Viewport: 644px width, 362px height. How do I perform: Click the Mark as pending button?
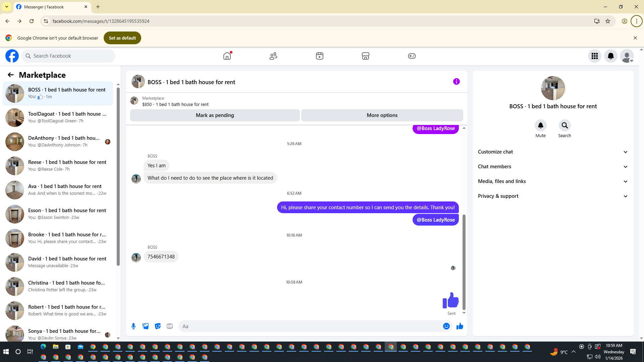click(215, 115)
